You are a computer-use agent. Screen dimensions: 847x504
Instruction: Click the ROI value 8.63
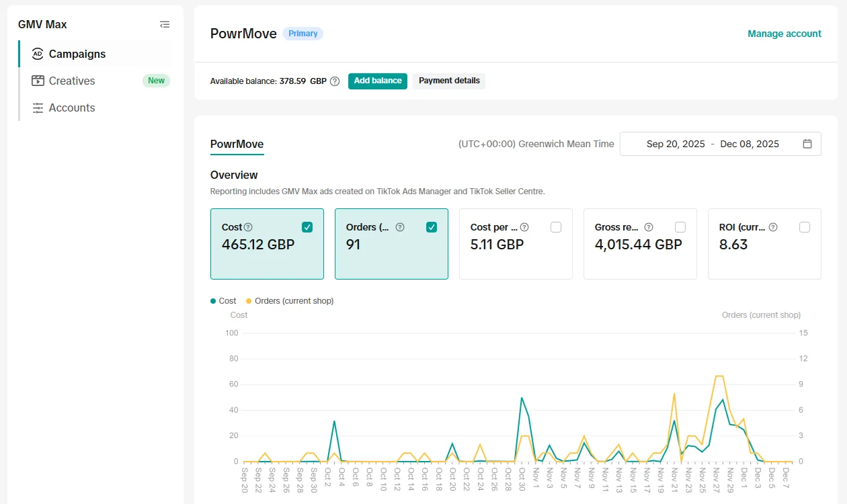[x=733, y=245]
